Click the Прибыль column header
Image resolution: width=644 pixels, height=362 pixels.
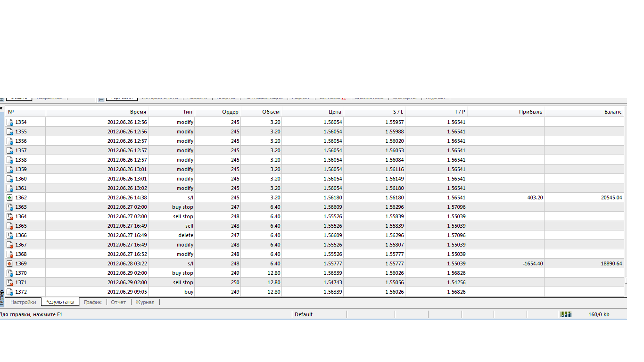tap(506, 112)
